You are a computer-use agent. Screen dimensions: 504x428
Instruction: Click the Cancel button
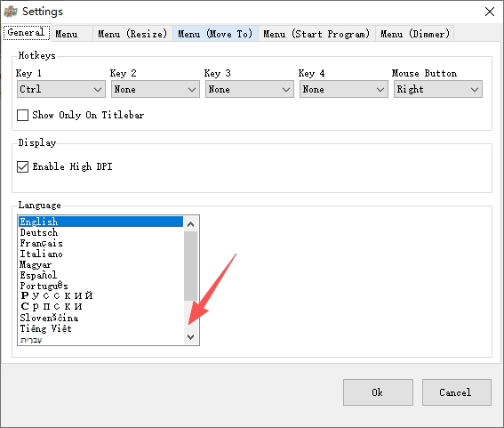click(x=456, y=392)
